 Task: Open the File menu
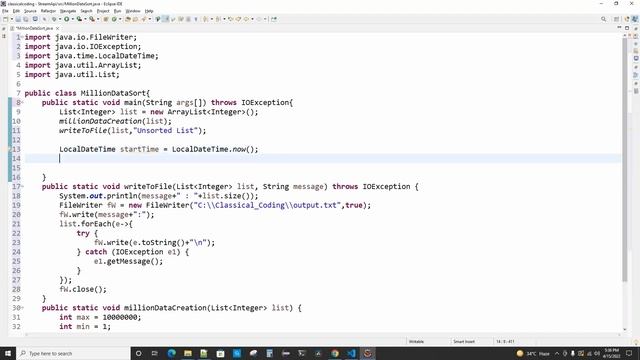click(x=5, y=11)
